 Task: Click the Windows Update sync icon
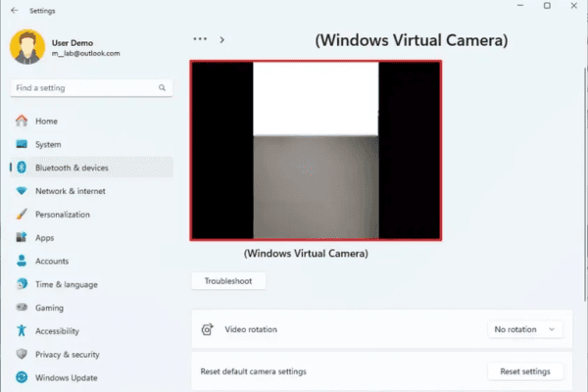coord(22,377)
